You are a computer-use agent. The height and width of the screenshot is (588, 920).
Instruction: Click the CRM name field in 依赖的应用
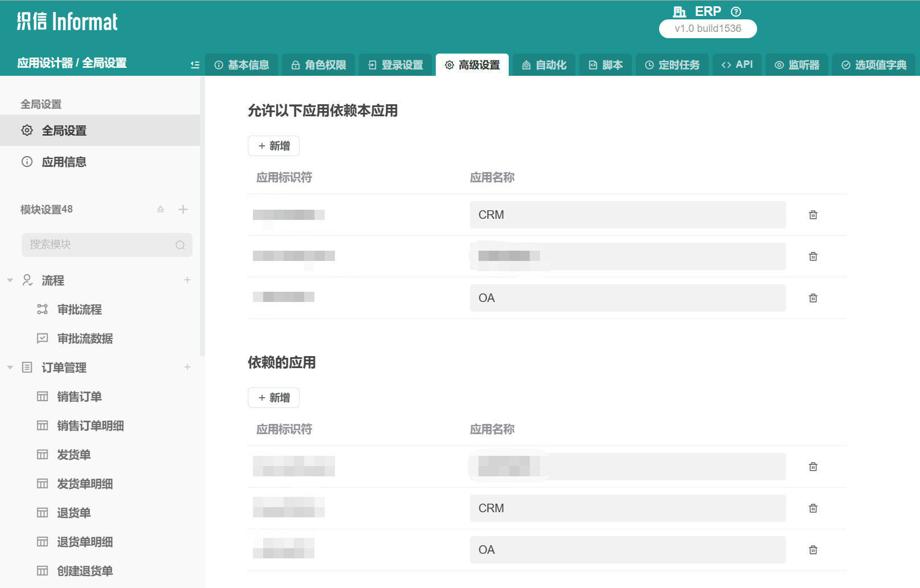click(627, 508)
